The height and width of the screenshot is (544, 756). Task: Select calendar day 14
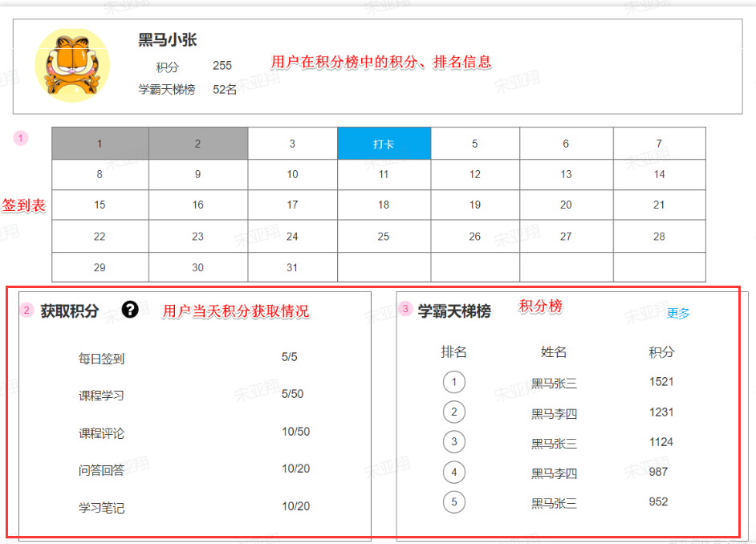pyautogui.click(x=659, y=174)
